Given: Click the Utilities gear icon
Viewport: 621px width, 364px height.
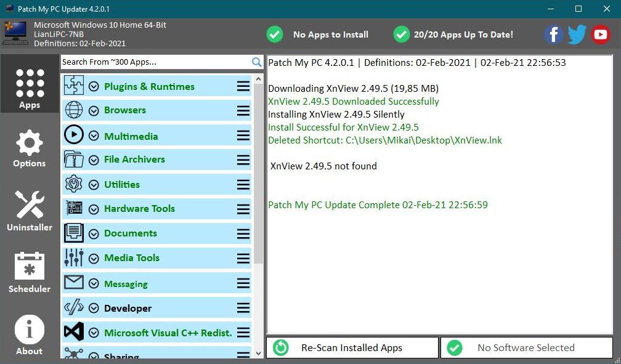Looking at the screenshot, I should pos(74,184).
